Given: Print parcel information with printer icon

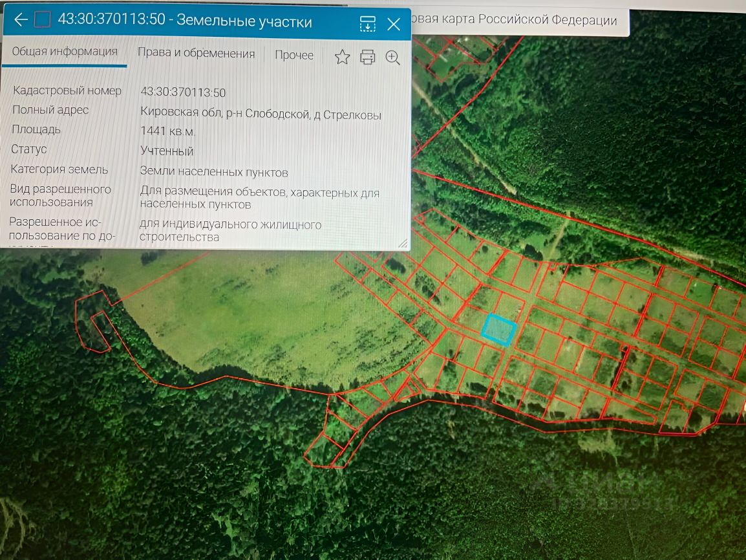Looking at the screenshot, I should tap(367, 57).
